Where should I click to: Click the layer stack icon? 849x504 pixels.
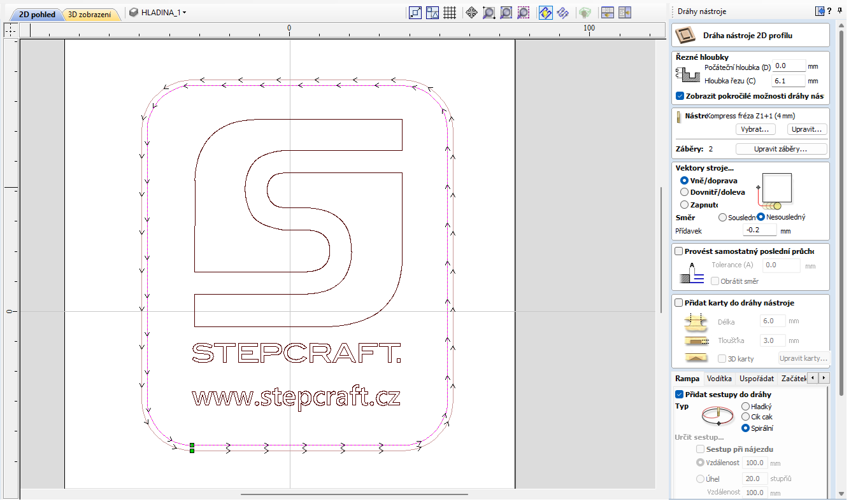[x=133, y=12]
